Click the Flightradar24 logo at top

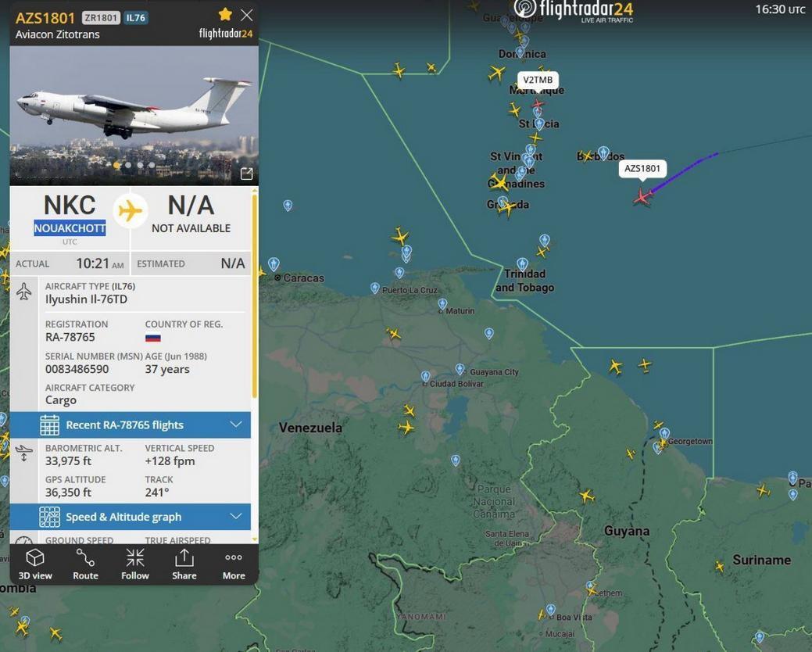pyautogui.click(x=574, y=10)
